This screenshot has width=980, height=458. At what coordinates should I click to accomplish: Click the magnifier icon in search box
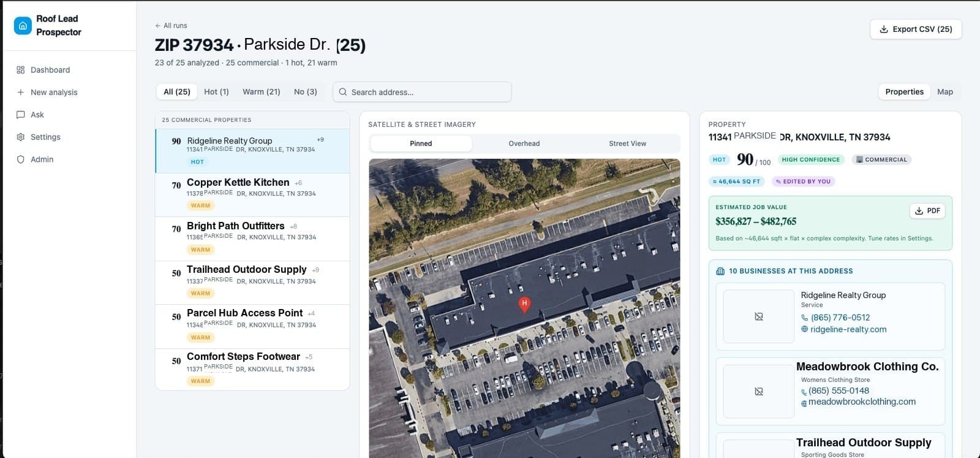tap(343, 92)
